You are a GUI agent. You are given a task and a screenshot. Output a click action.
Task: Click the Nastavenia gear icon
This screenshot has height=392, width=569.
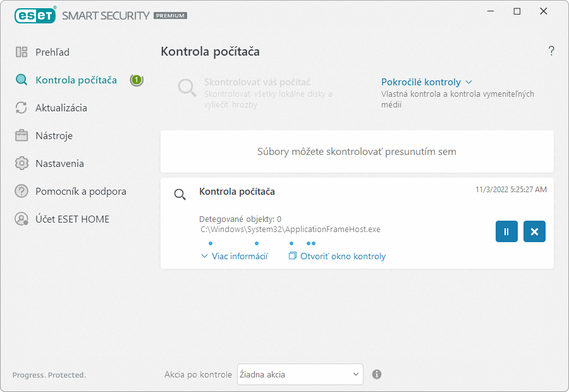click(21, 163)
